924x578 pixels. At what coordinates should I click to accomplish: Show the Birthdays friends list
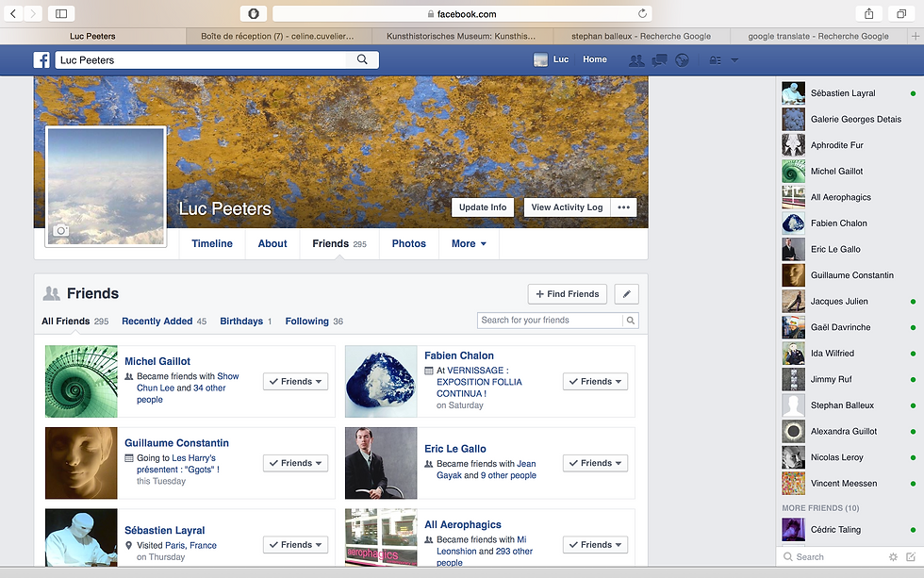point(246,322)
